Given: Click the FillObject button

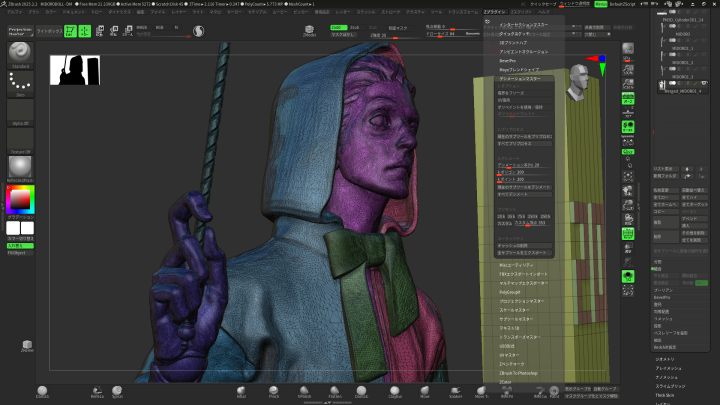Looking at the screenshot, I should (x=20, y=253).
